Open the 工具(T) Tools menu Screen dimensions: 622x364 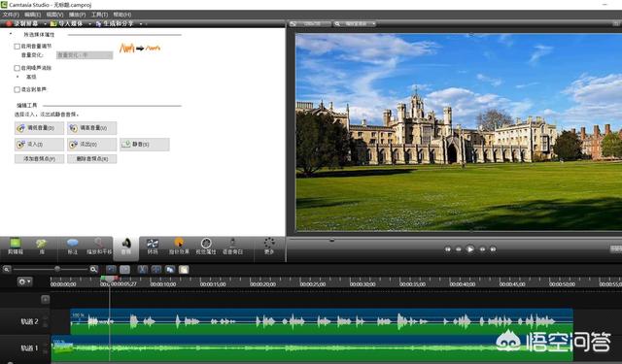click(99, 15)
